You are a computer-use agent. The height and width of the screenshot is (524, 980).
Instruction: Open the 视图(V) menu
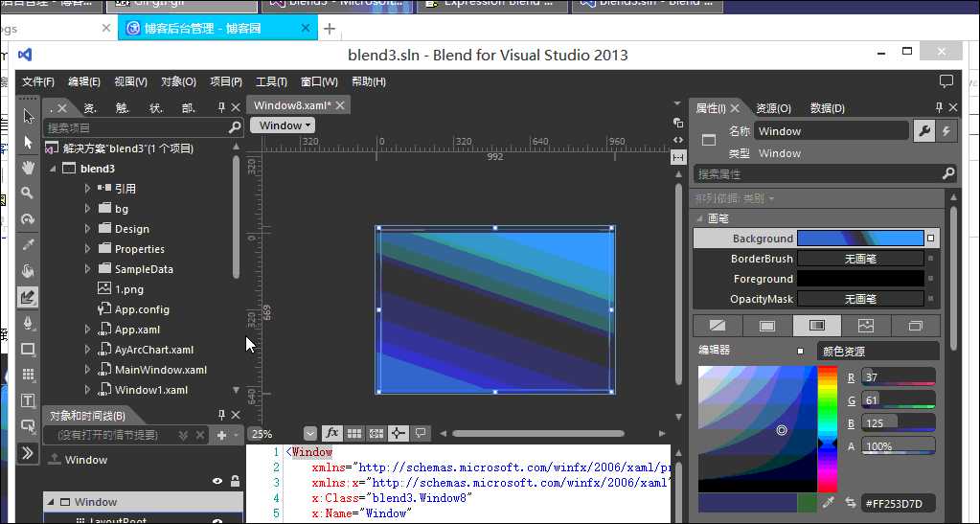click(x=130, y=82)
